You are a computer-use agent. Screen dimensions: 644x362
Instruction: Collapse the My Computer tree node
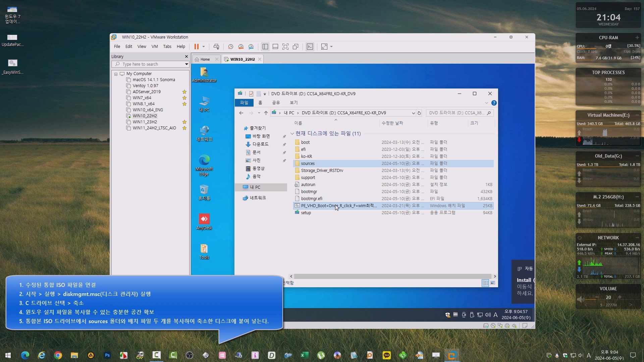pyautogui.click(x=116, y=74)
